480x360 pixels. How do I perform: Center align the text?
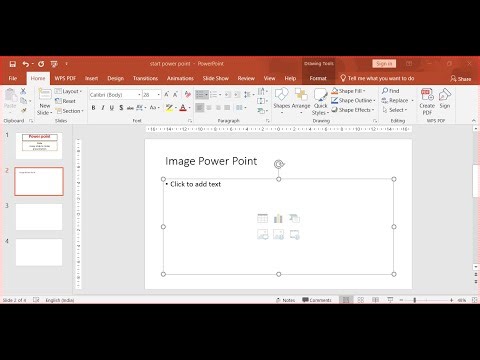pyautogui.click(x=209, y=108)
